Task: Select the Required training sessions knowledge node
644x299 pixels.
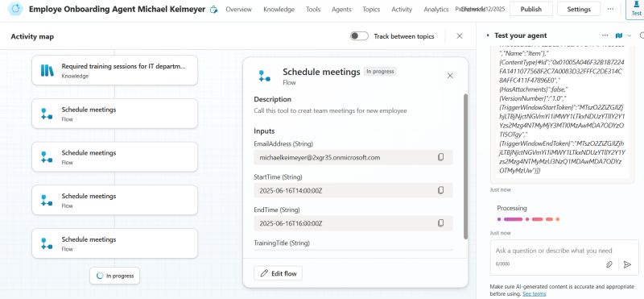Action: click(x=114, y=70)
